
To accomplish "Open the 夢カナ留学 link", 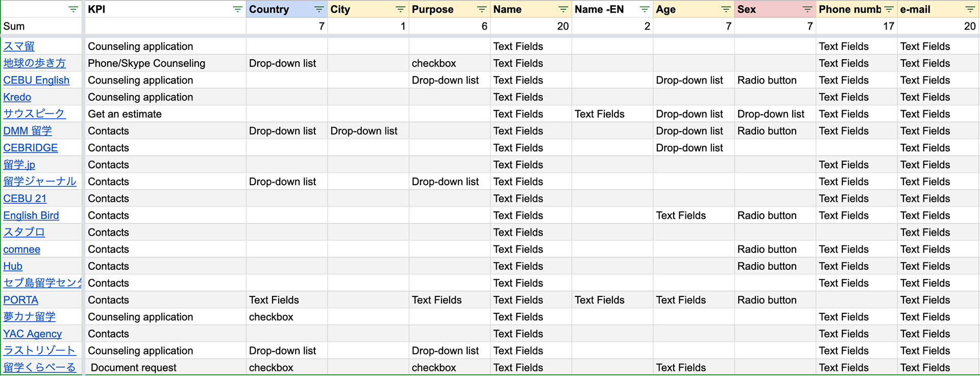I will [x=29, y=317].
